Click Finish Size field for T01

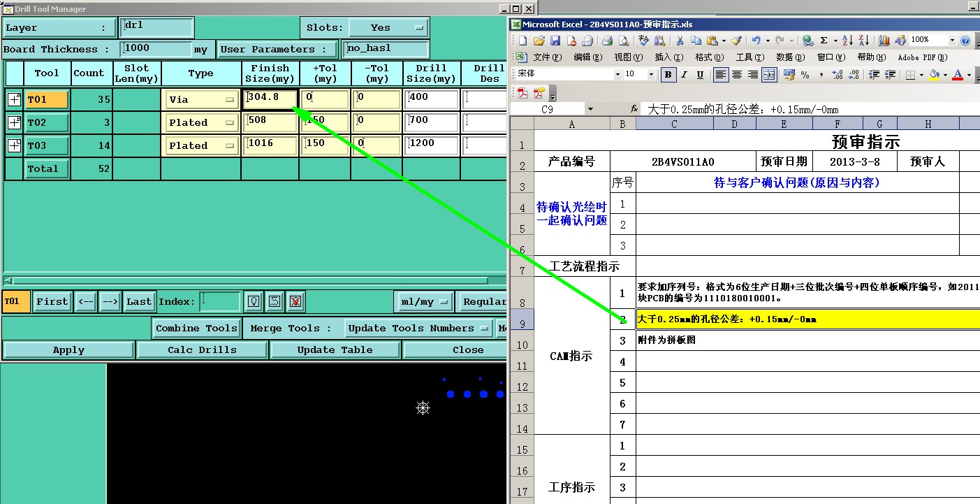coord(270,99)
